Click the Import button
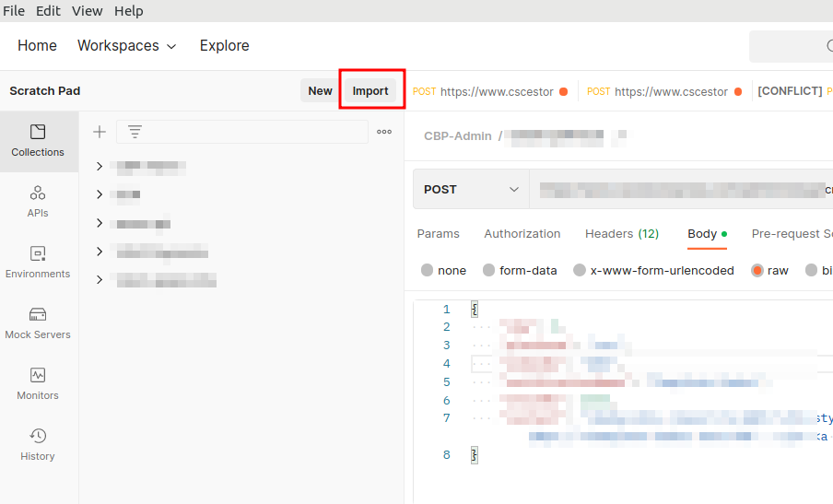 coord(370,90)
